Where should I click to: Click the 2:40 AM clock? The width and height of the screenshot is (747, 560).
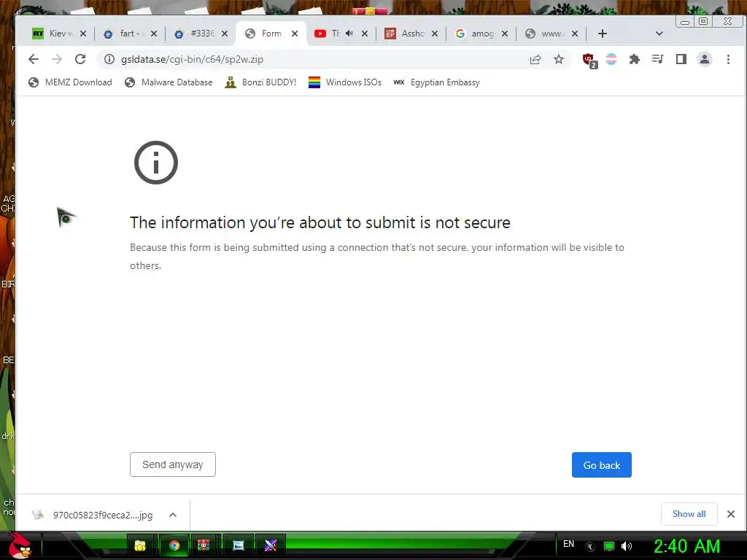tap(686, 546)
